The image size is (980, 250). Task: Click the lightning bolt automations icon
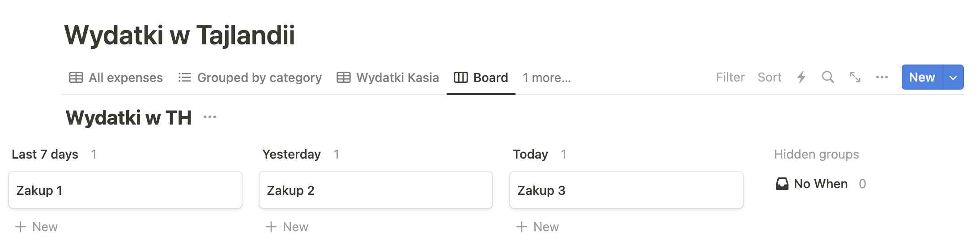coord(801,77)
